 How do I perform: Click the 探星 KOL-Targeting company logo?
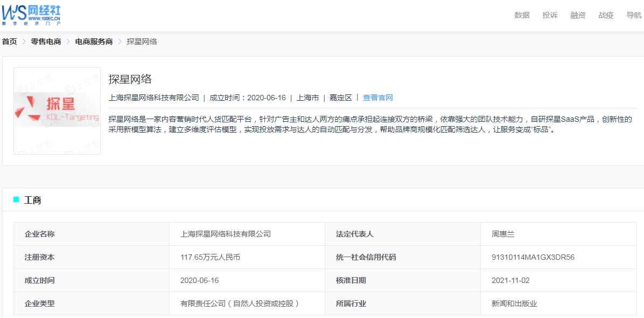point(57,111)
